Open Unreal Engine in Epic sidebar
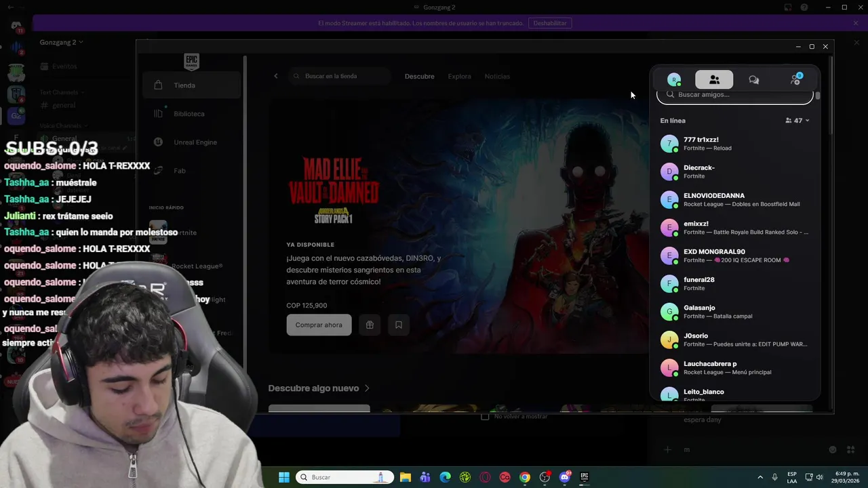 tap(192, 142)
